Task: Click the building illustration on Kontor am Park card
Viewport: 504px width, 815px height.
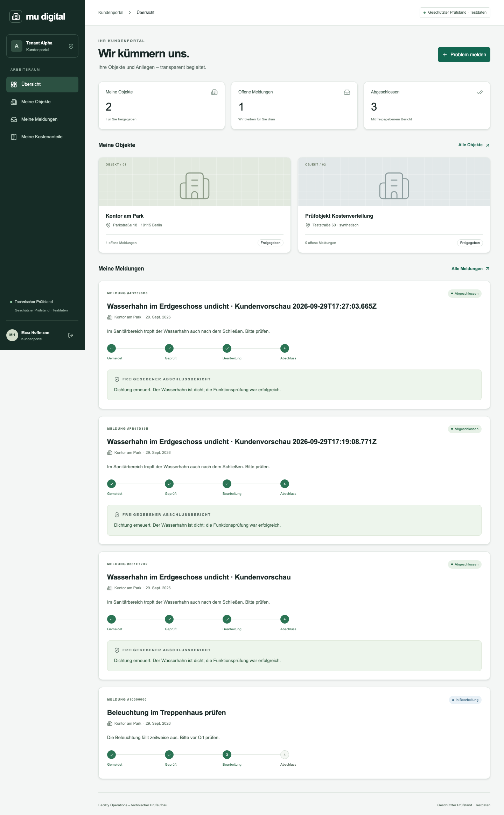Action: (195, 186)
